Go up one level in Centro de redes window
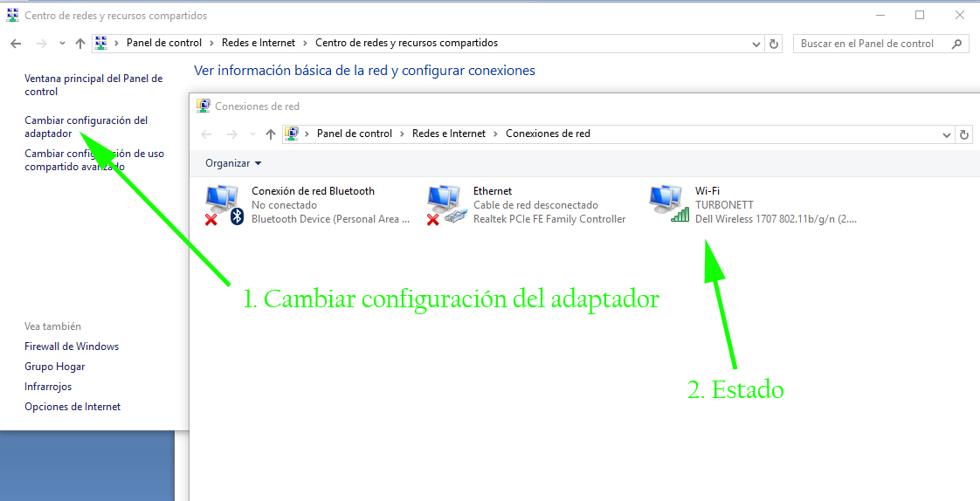Viewport: 980px width, 501px height. click(80, 44)
